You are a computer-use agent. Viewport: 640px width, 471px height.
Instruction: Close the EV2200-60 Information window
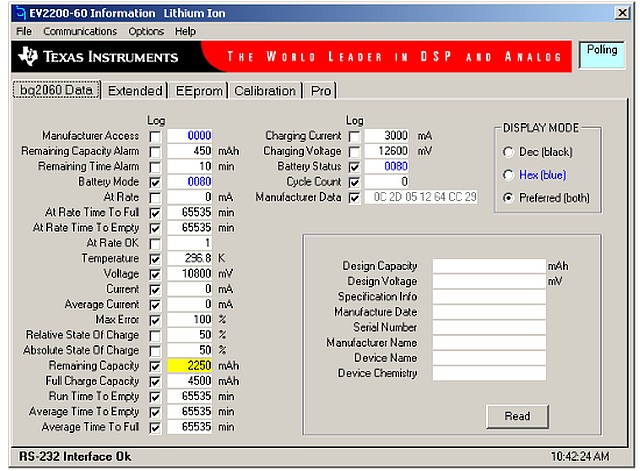pos(622,13)
